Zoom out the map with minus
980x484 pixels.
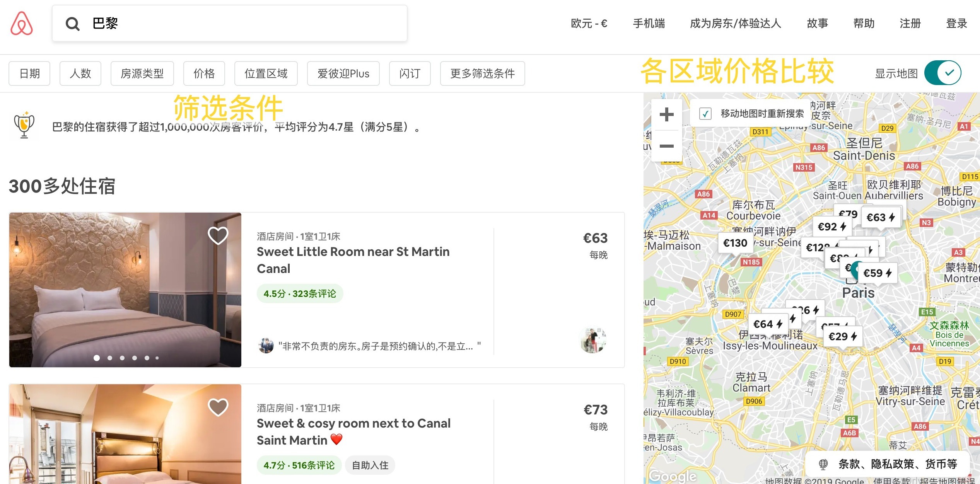pyautogui.click(x=666, y=146)
